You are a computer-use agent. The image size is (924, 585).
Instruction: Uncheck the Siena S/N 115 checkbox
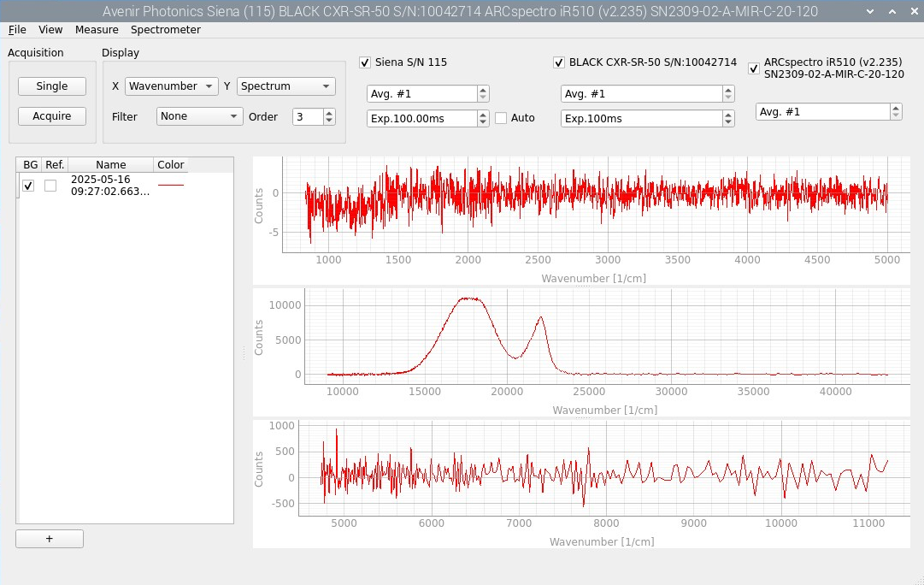click(365, 62)
